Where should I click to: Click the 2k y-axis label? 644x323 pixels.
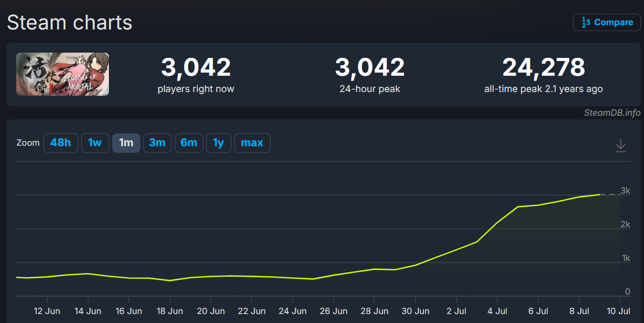point(625,225)
